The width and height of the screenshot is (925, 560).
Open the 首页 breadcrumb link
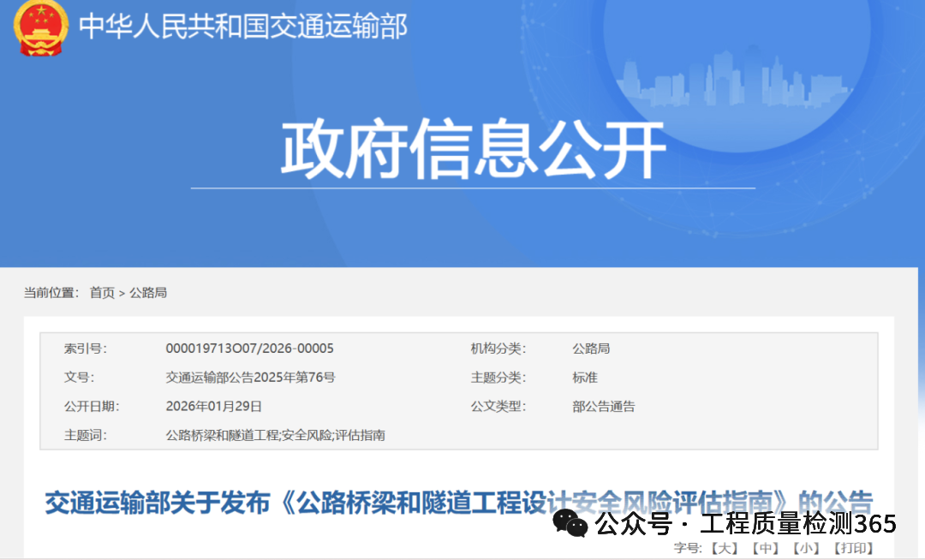tap(102, 292)
